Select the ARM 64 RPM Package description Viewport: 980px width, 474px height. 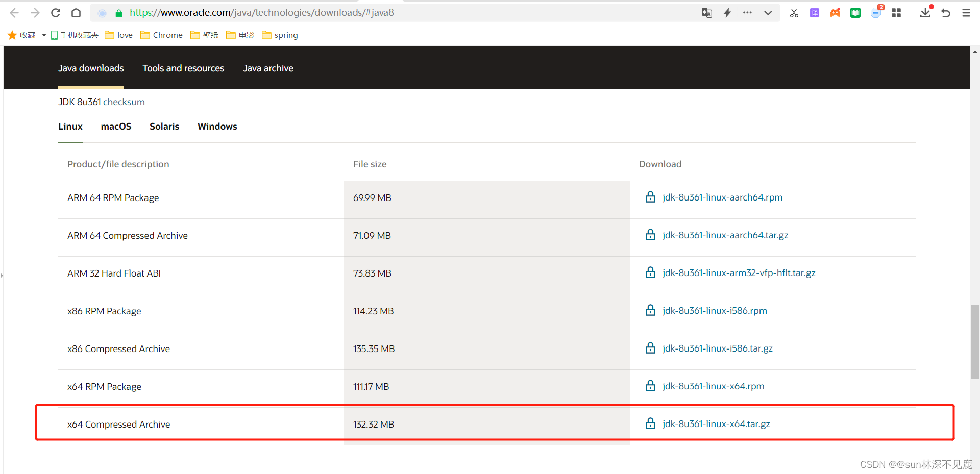(x=113, y=198)
